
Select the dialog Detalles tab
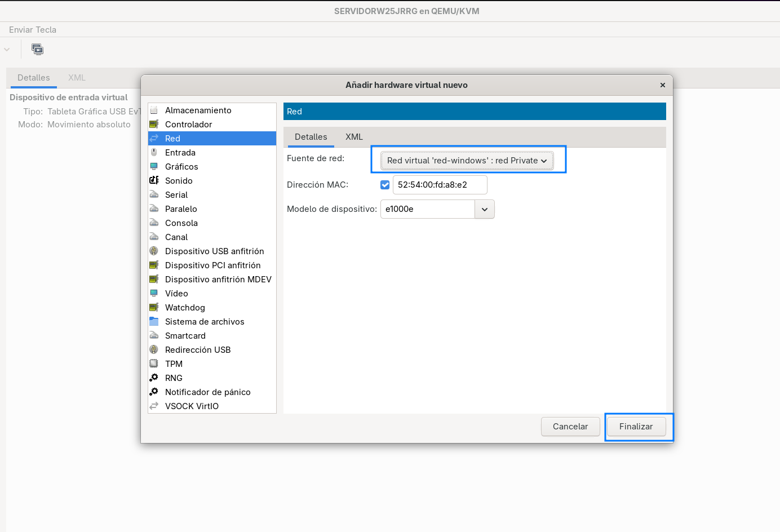pyautogui.click(x=311, y=137)
